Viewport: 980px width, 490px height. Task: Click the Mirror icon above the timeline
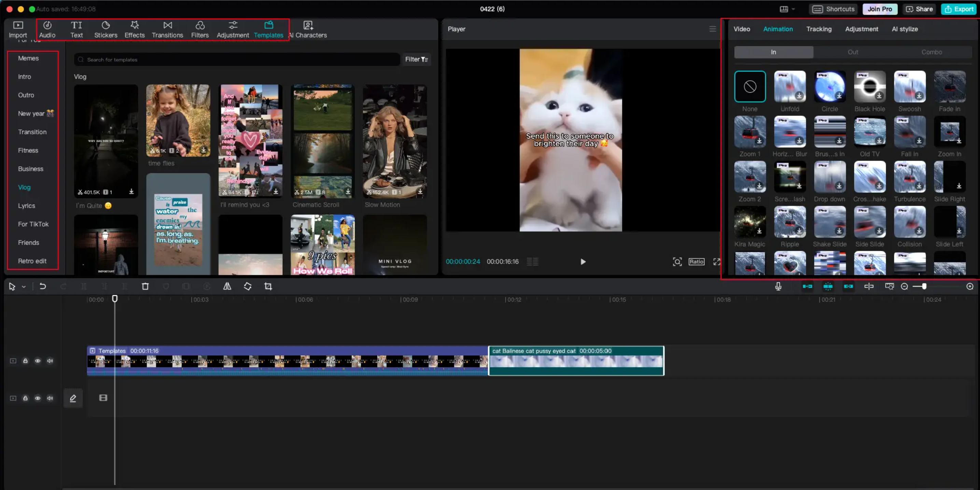coord(227,286)
